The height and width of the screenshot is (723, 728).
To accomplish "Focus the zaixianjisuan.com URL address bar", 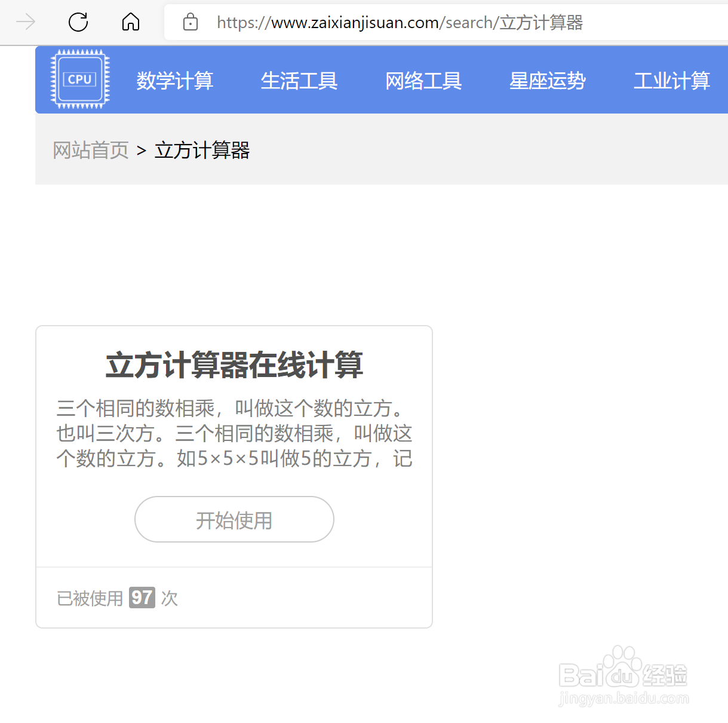I will pos(446,23).
